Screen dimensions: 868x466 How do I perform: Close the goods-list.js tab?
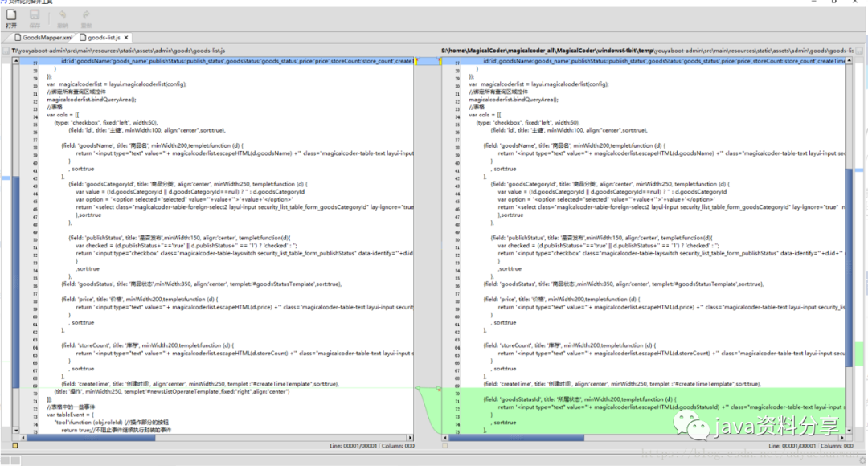pyautogui.click(x=126, y=38)
